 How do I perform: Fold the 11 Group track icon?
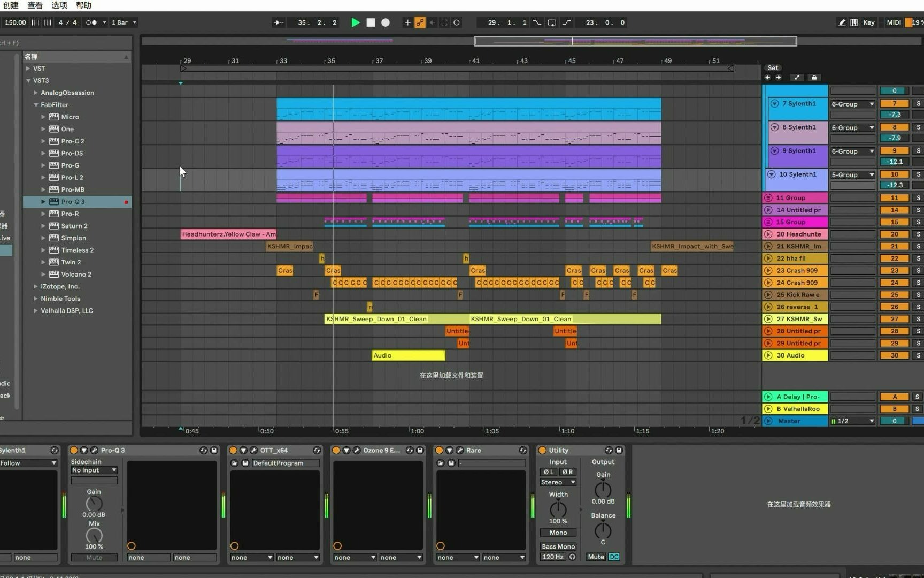click(x=768, y=197)
